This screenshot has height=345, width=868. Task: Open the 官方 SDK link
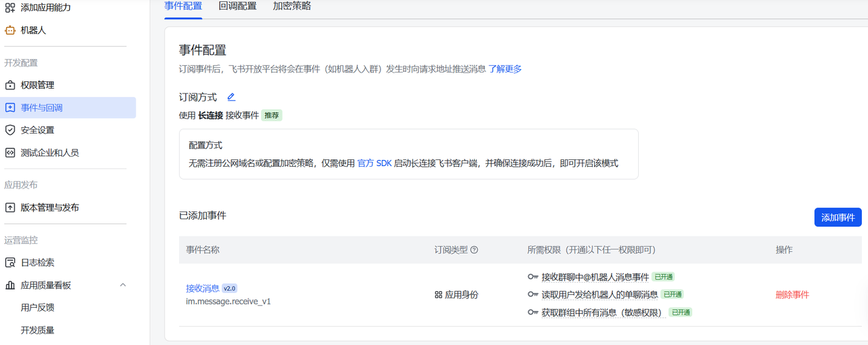pos(374,163)
